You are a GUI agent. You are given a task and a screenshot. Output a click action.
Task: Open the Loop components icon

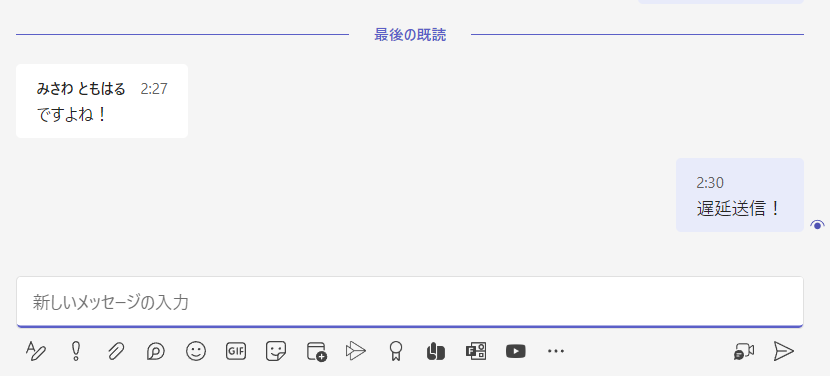156,351
